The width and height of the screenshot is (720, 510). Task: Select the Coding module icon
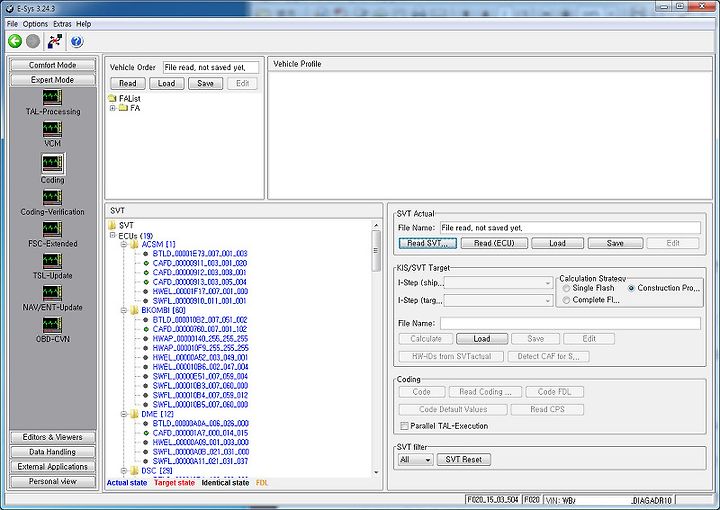coord(52,163)
